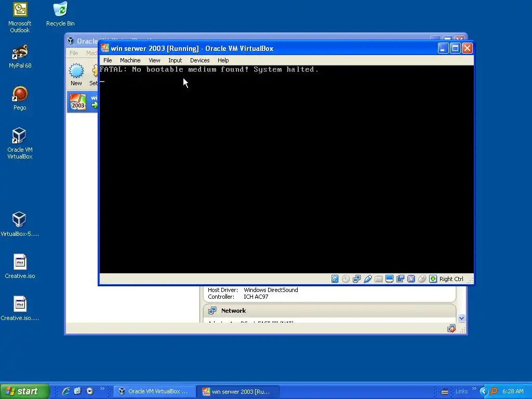This screenshot has height=399, width=532.
Task: Open the Input menu
Action: (x=175, y=60)
